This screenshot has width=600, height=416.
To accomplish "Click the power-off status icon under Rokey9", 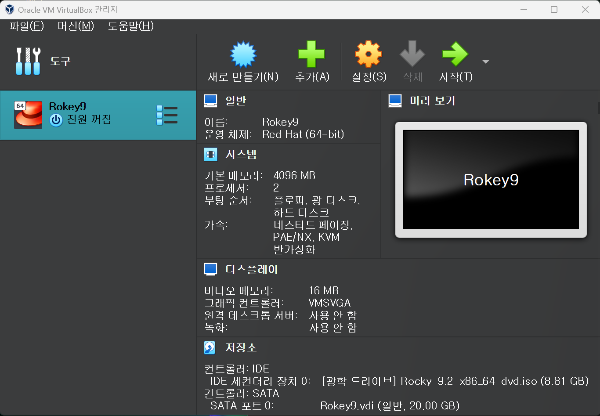I will tap(56, 120).
